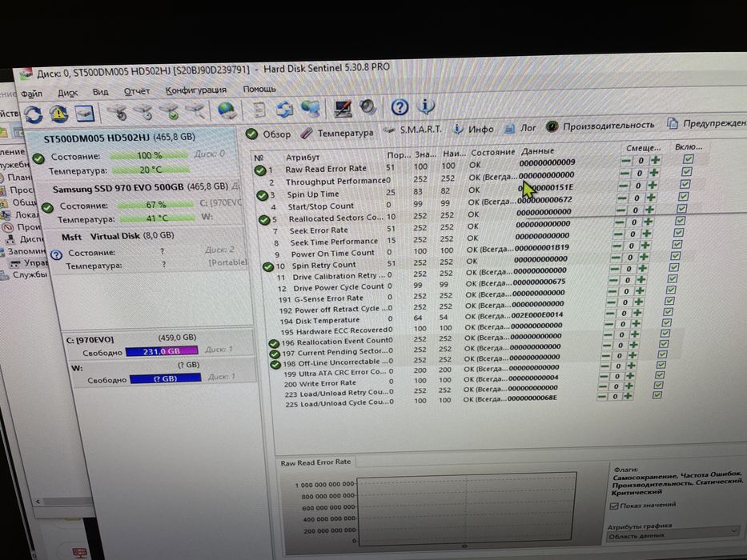747x560 pixels.
Task: Uncheck enable box for Load/Unload Cycle Count
Action: [657, 394]
